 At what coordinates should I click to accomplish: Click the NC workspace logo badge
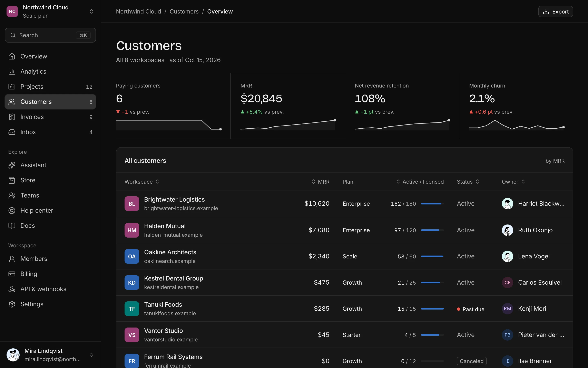pos(12,11)
